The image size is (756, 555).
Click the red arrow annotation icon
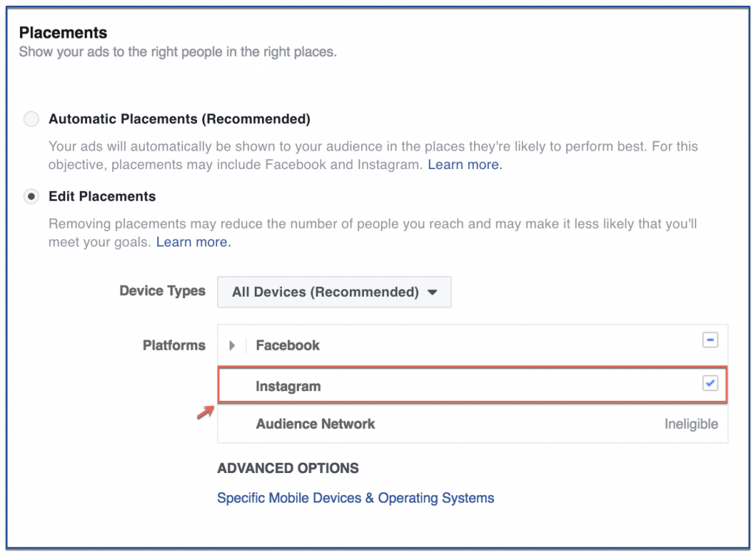pos(205,413)
